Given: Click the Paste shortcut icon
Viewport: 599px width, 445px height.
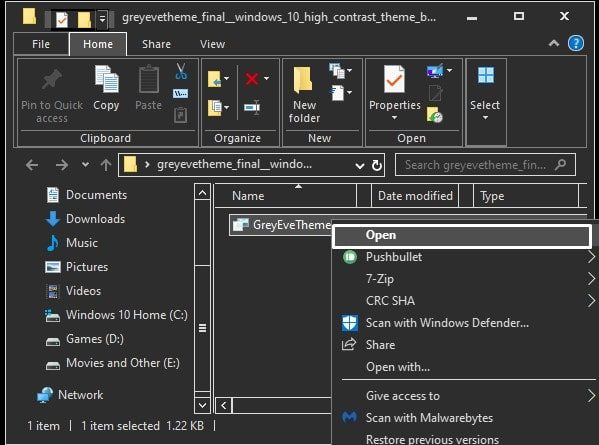Looking at the screenshot, I should [180, 115].
